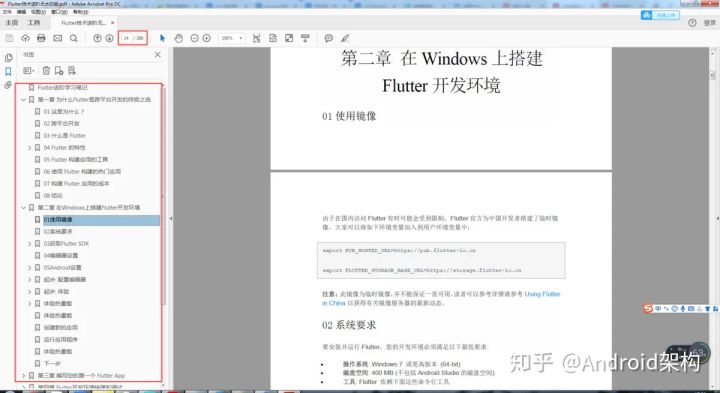Click the read mode toolbar icon
The image size is (720, 393).
point(305,39)
